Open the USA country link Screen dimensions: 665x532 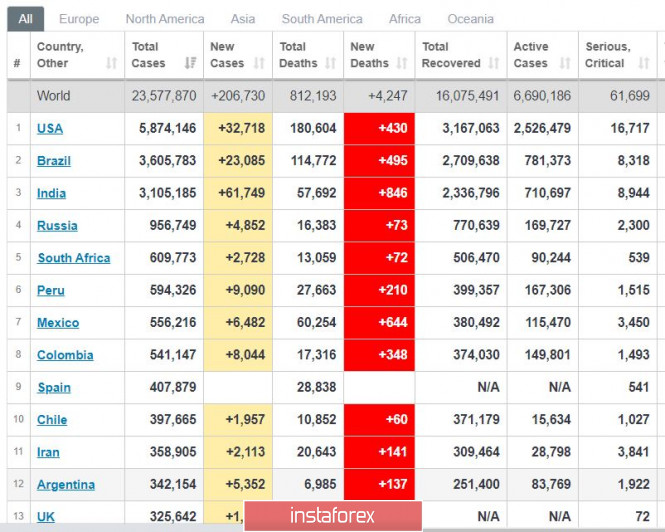coord(50,128)
